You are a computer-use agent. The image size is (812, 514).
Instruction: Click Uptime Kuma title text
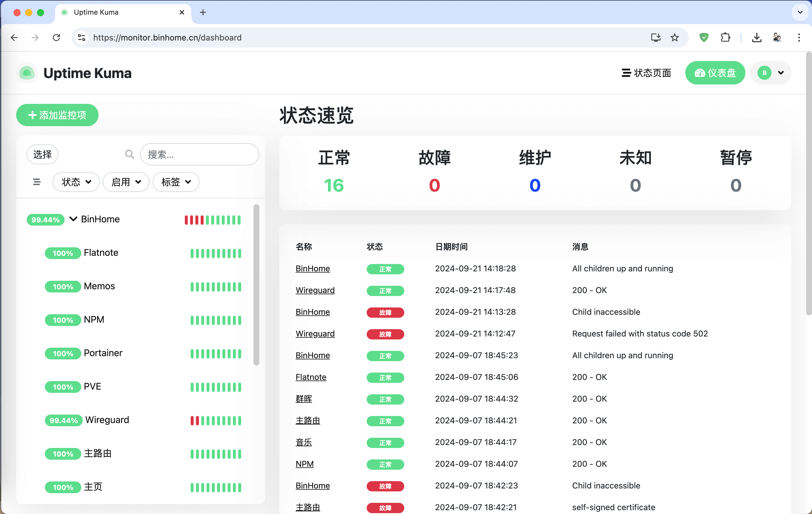(x=87, y=73)
